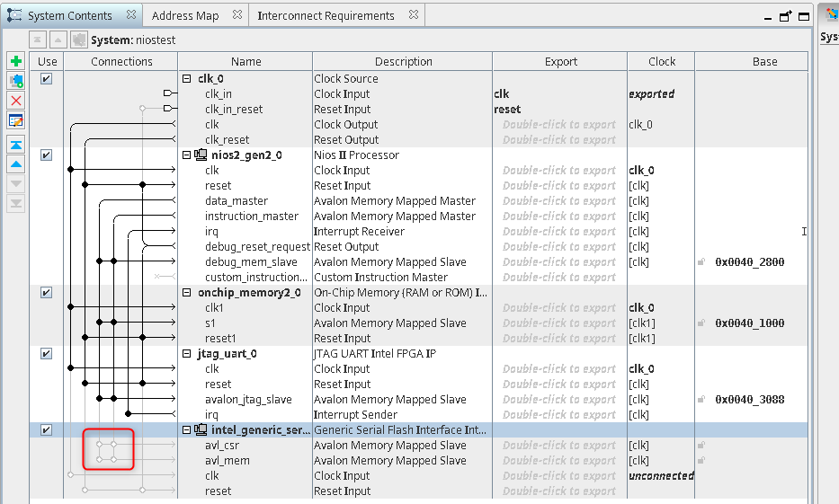Image resolution: width=839 pixels, height=504 pixels.
Task: Select the data_master interface row
Action: [x=237, y=201]
